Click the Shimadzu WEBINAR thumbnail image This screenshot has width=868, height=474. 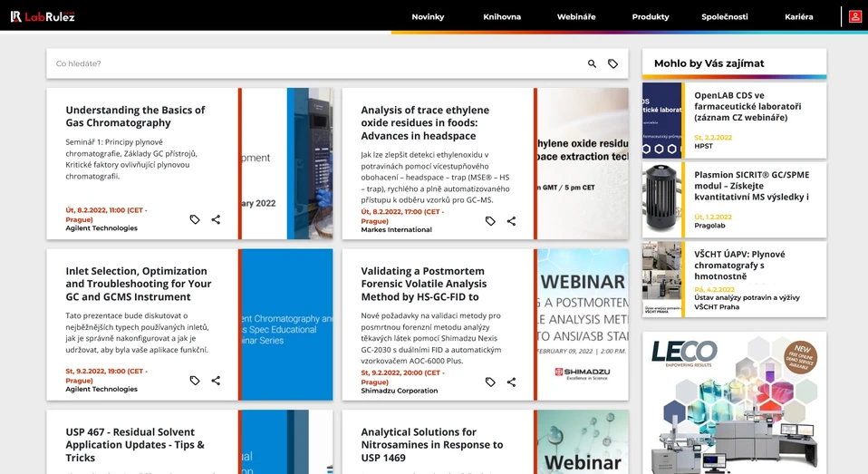click(x=583, y=324)
